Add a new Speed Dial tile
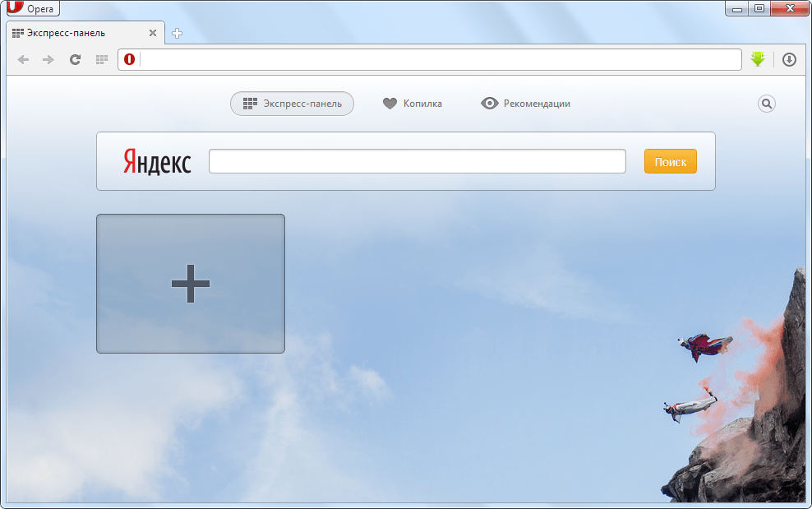The height and width of the screenshot is (509, 812). tap(191, 284)
